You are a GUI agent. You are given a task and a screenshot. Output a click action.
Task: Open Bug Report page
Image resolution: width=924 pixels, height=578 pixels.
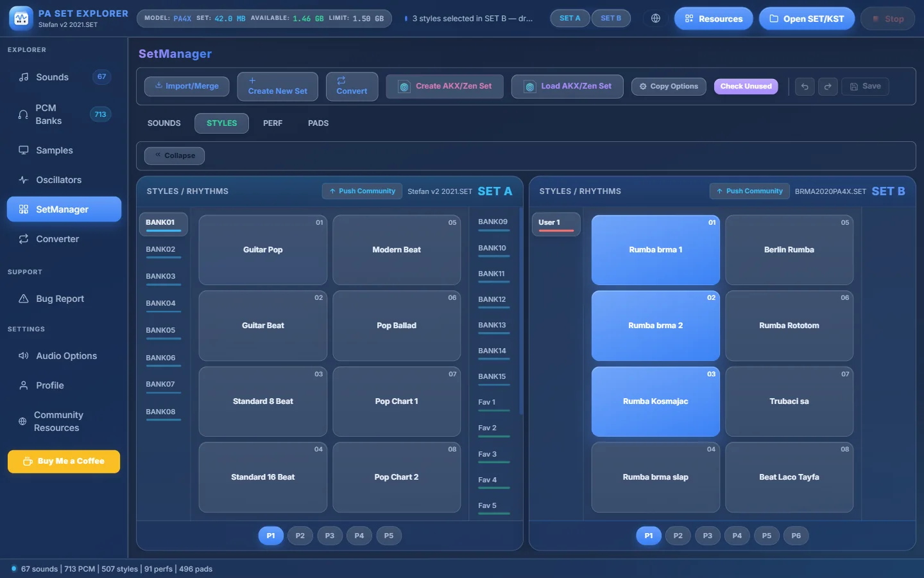click(64, 299)
